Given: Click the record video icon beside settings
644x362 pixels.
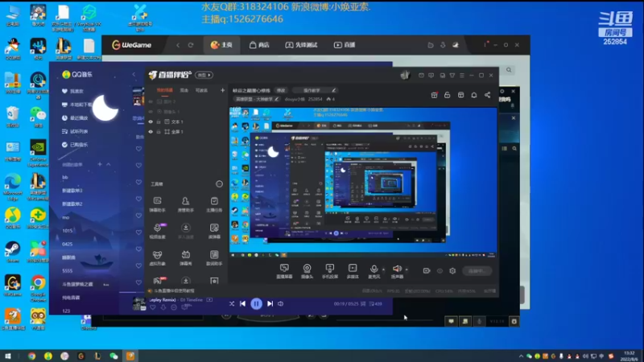Looking at the screenshot, I should 427,271.
